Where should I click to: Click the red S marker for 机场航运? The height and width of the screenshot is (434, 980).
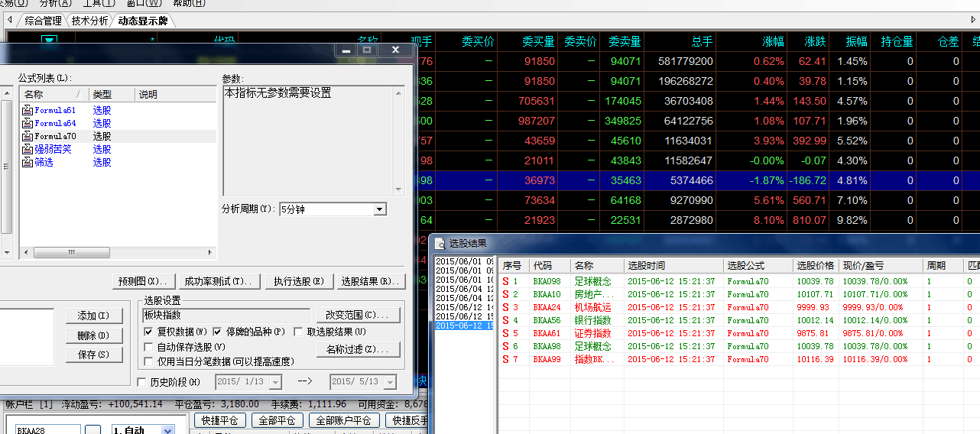pos(505,307)
